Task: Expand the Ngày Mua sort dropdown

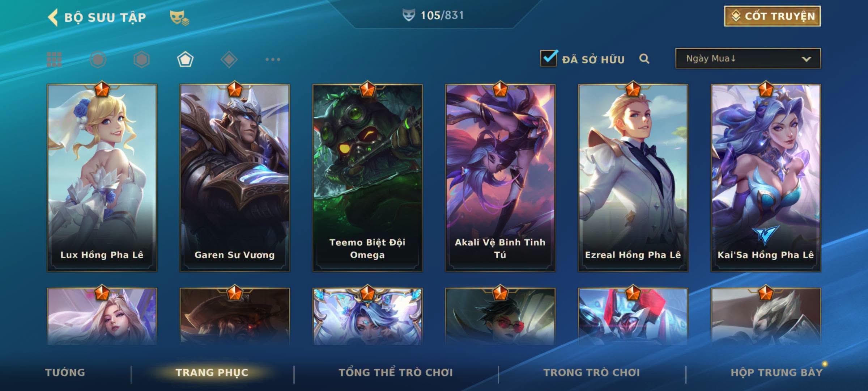Action: [748, 58]
